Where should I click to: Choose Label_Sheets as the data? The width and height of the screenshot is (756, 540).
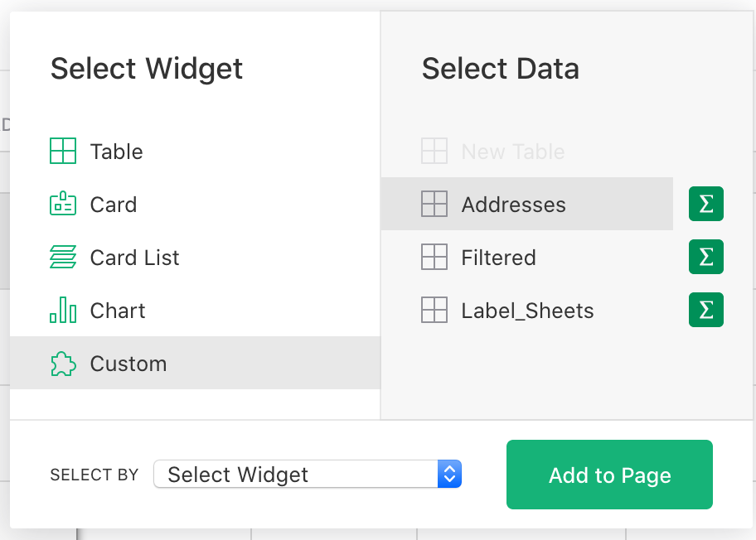(x=527, y=311)
